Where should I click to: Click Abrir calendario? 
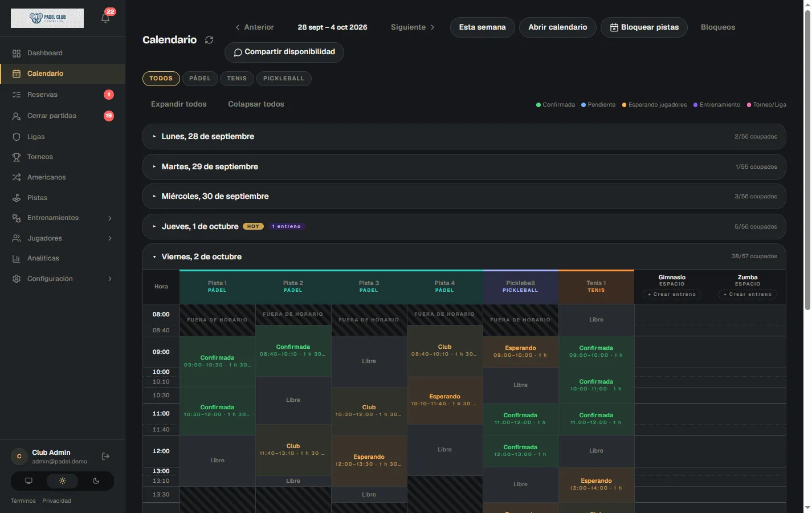(x=558, y=27)
